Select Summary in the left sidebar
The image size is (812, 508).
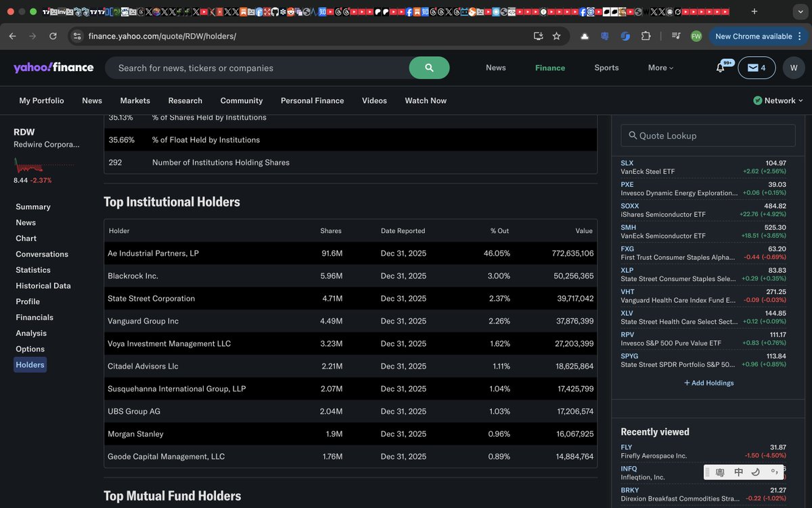coord(33,207)
